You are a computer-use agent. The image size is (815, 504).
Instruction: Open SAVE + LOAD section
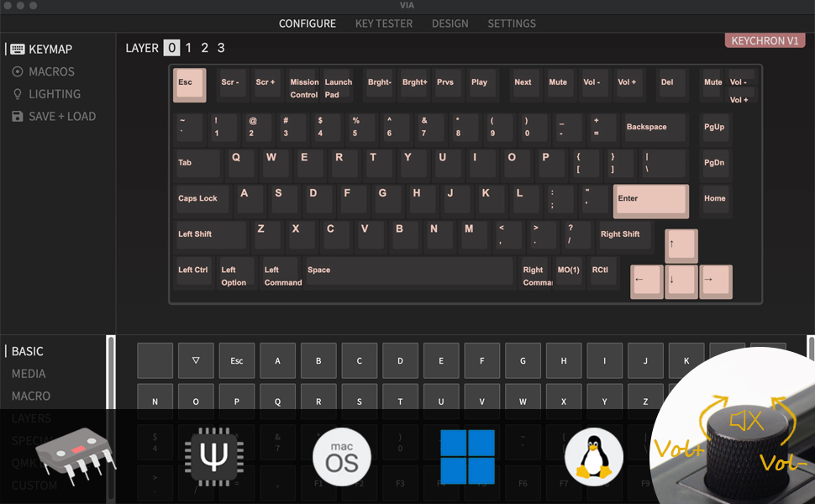(x=54, y=117)
